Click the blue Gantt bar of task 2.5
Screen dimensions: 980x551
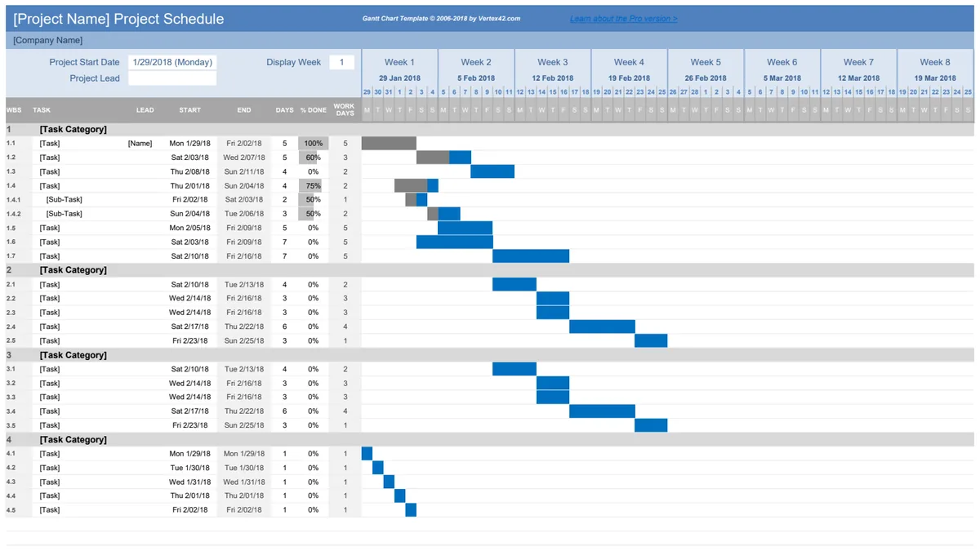(x=651, y=340)
